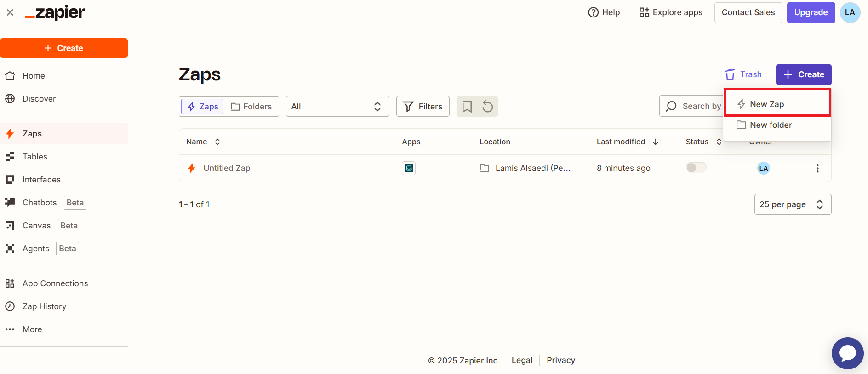Sort by Last modified column
The image size is (868, 374).
pyautogui.click(x=628, y=142)
